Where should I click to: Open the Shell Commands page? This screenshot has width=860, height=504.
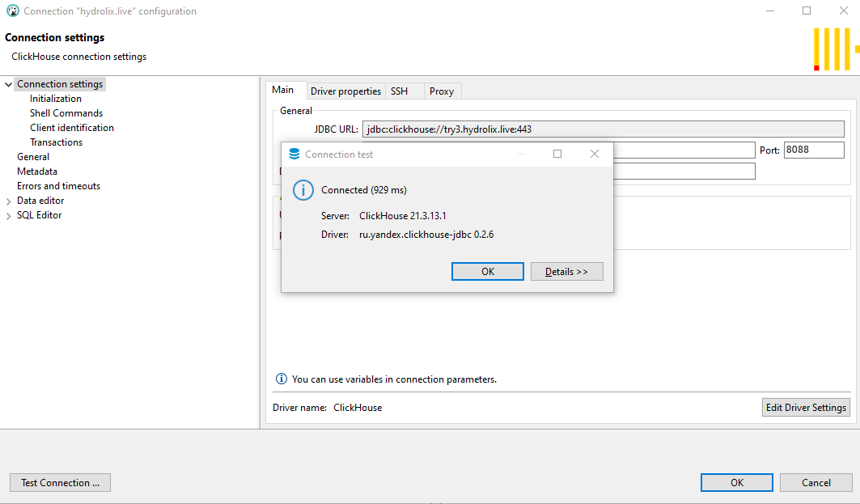pos(66,113)
